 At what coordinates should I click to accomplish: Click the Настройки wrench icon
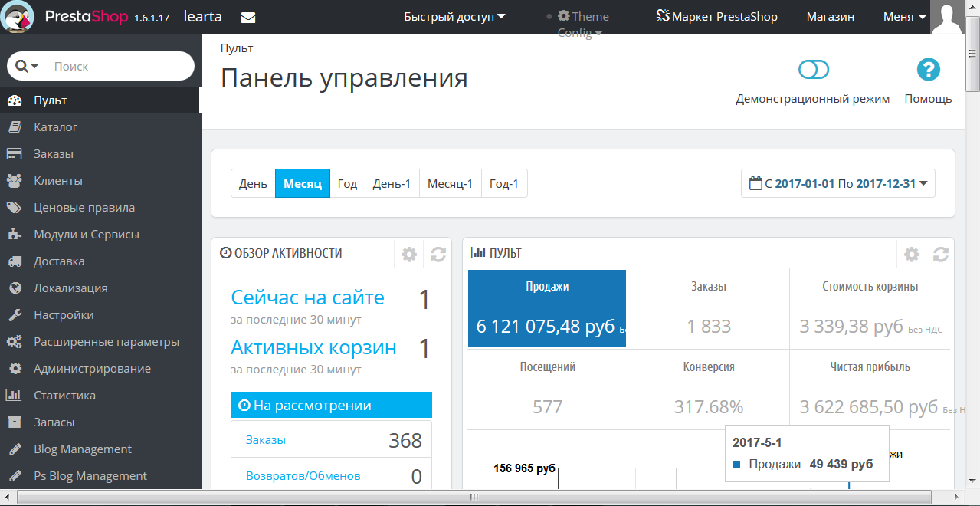click(14, 315)
